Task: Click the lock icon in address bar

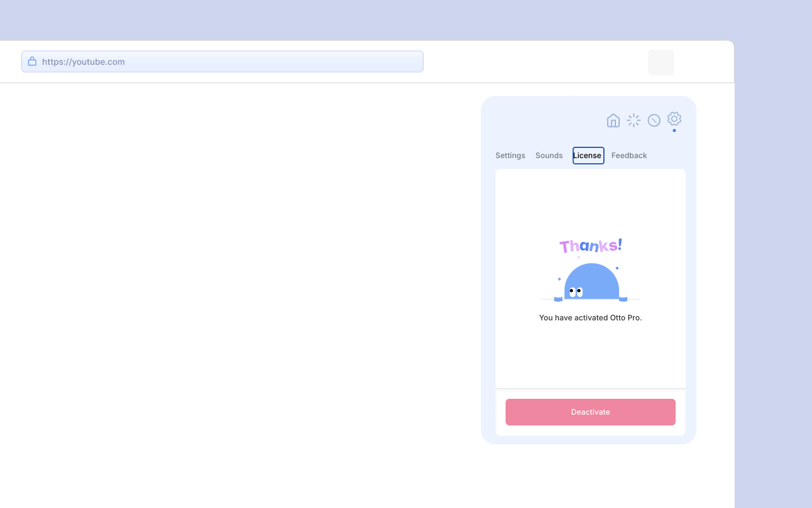Action: (x=32, y=62)
